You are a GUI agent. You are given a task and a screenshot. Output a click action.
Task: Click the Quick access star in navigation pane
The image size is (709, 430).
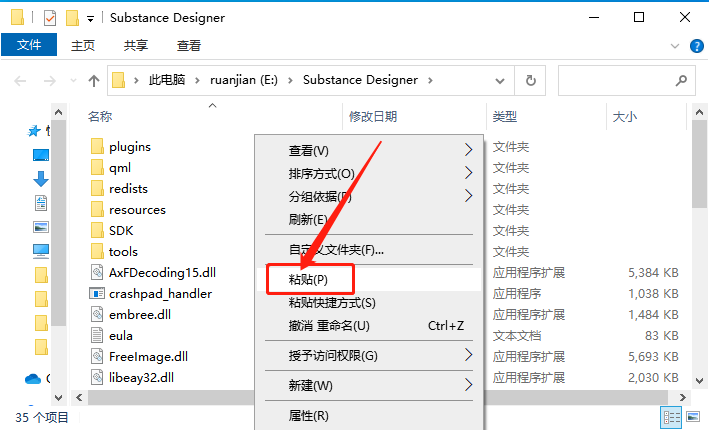point(34,131)
